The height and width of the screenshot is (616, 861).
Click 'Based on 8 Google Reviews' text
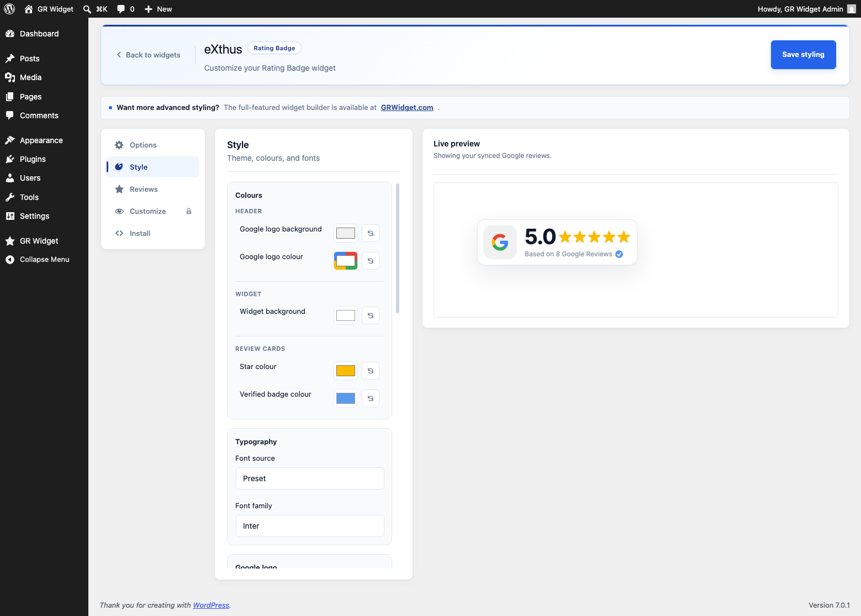pyautogui.click(x=568, y=254)
